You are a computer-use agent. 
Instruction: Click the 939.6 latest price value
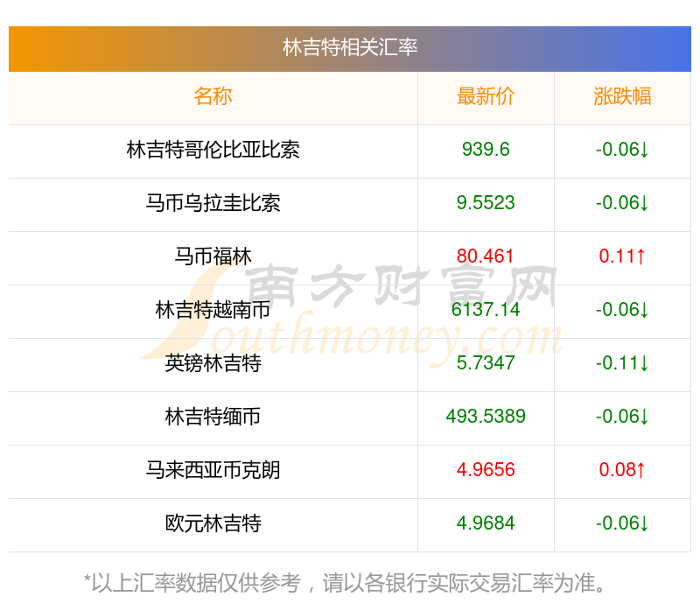486,150
